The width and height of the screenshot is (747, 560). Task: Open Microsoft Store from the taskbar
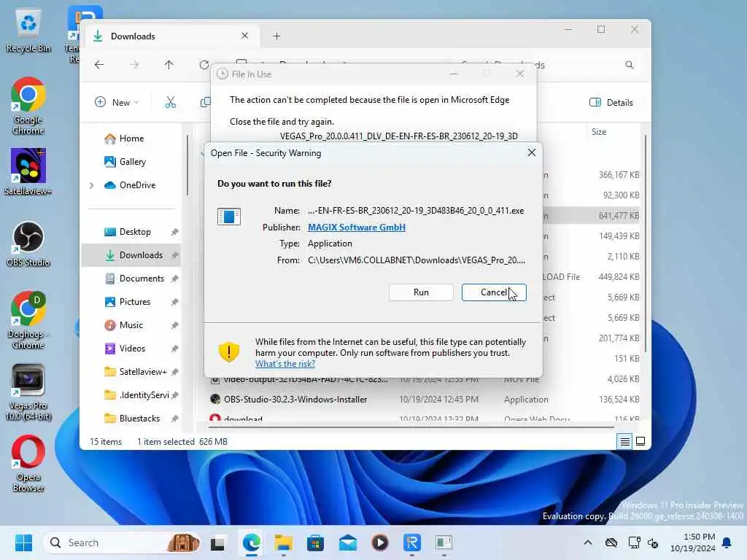coord(315,542)
